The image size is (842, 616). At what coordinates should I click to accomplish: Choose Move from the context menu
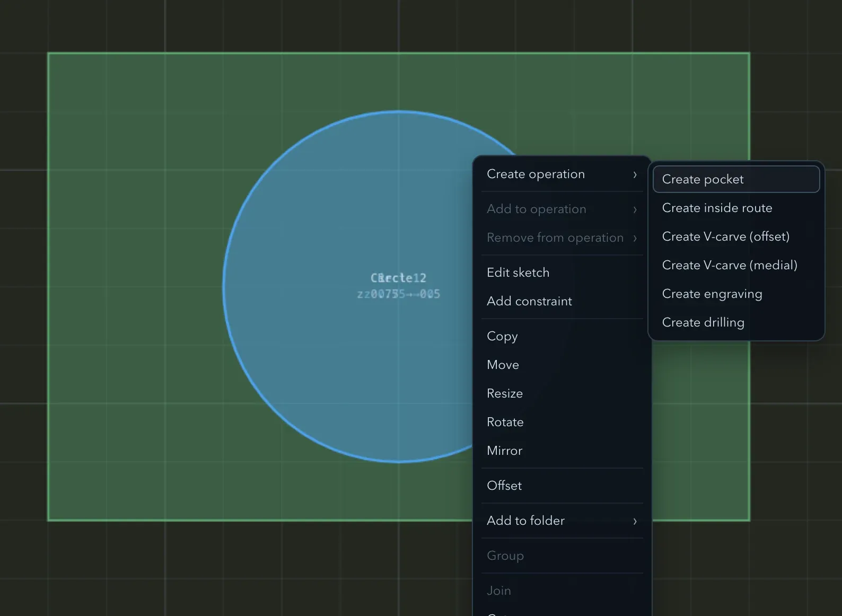(562, 365)
